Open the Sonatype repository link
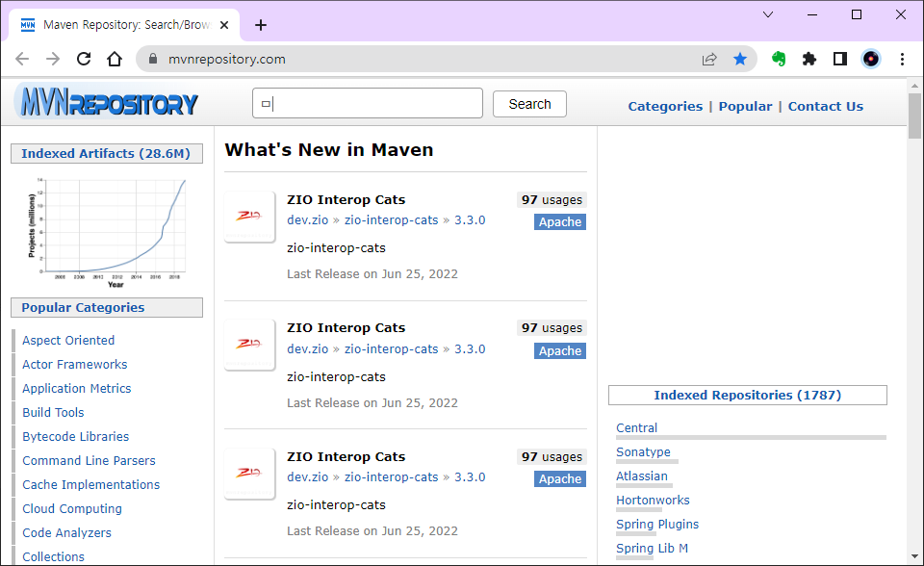924x566 pixels. [x=643, y=452]
